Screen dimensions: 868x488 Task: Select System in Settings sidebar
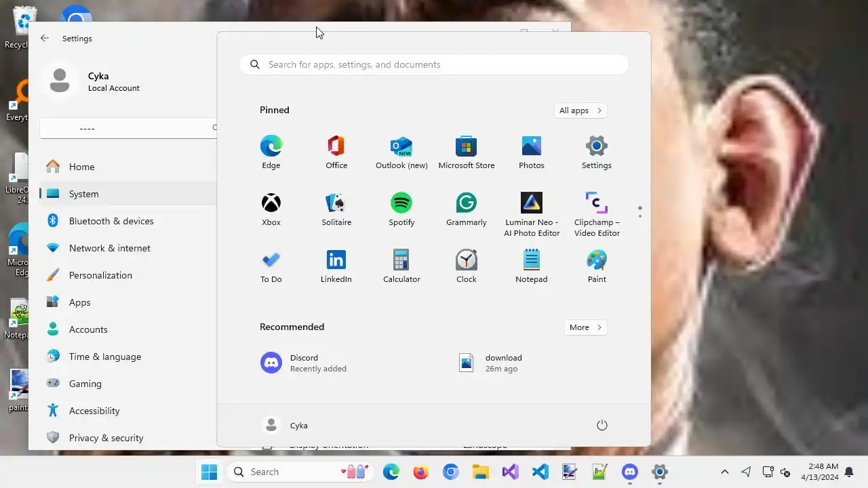(x=127, y=194)
